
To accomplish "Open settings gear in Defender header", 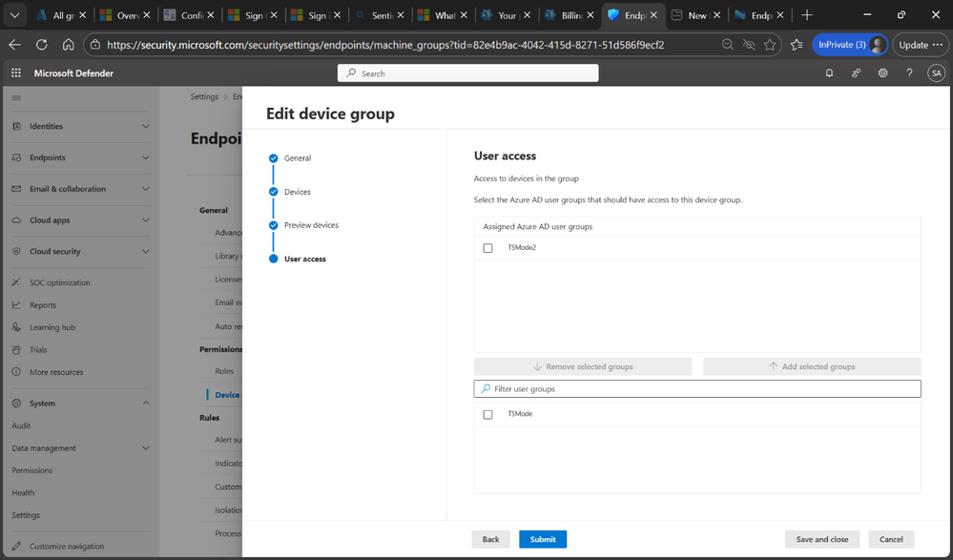I will tap(882, 73).
